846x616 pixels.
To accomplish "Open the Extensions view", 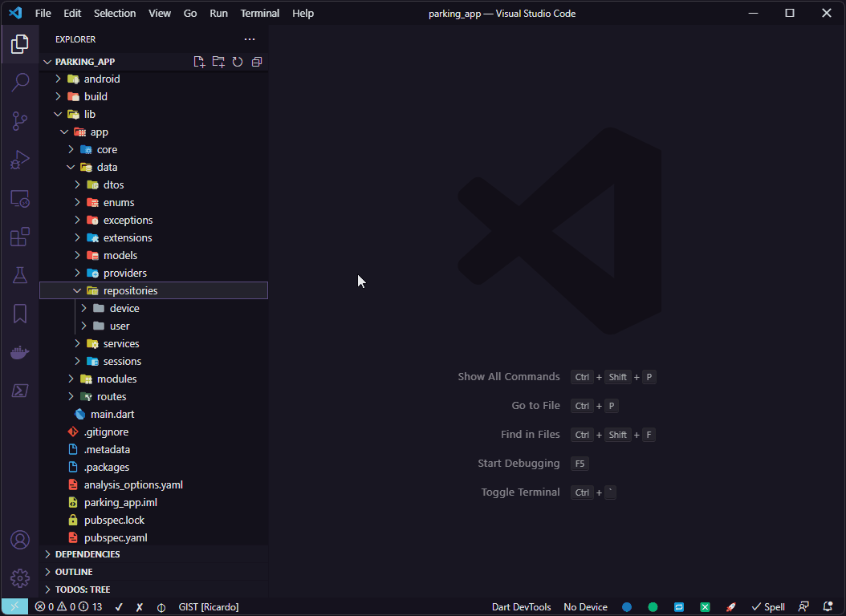I will coord(20,237).
